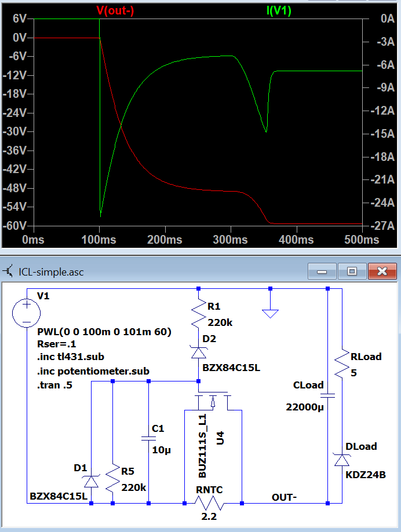The width and height of the screenshot is (401, 532).
Task: Select the C1 capacitor symbol
Action: 148,439
